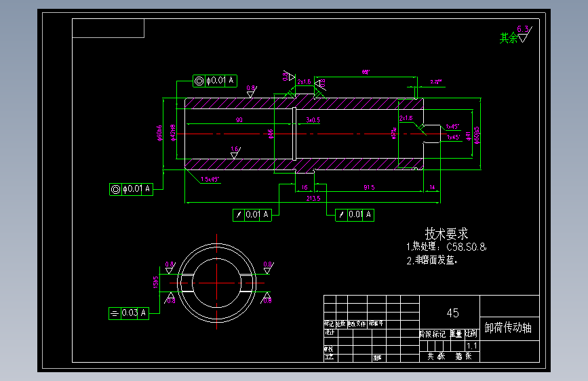Select the φ41 diameter dimension
The height and width of the screenshot is (381, 588).
pyautogui.click(x=468, y=136)
